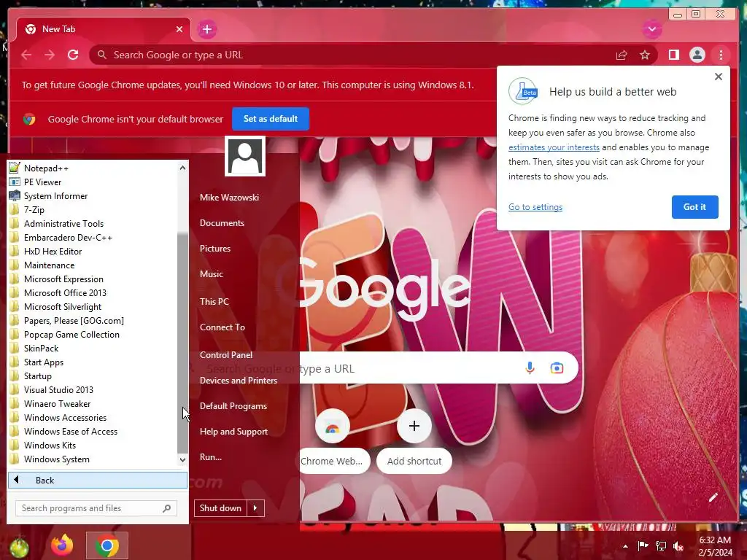Screen dimensions: 747x560
Task: Click Search programs and files box
Action: [x=96, y=508]
